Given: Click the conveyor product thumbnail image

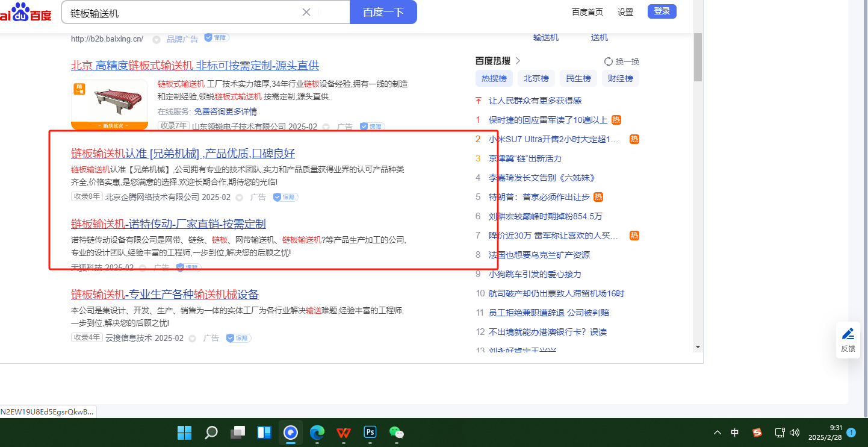Looking at the screenshot, I should pyautogui.click(x=110, y=102).
